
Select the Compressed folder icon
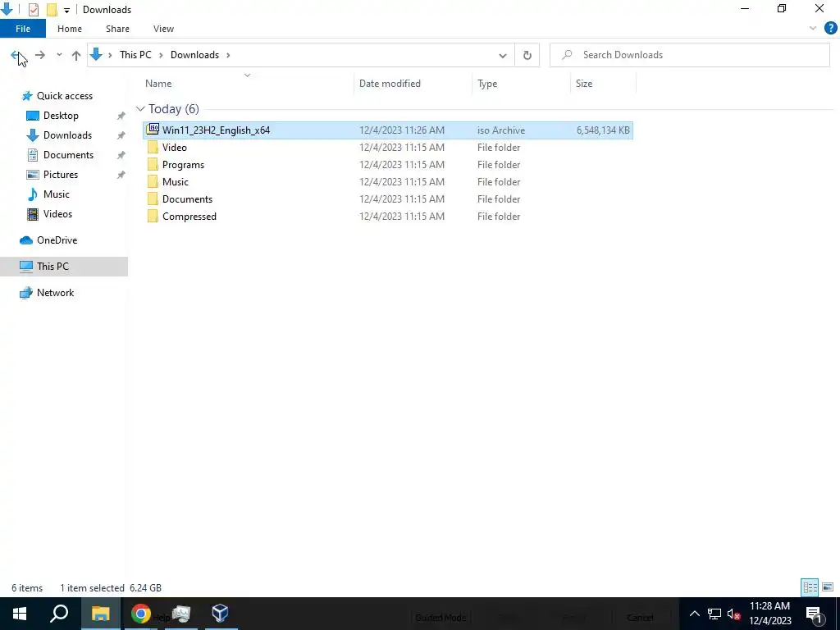[153, 216]
